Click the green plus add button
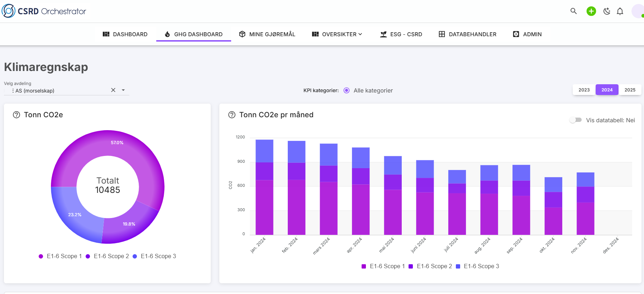644x294 pixels. pyautogui.click(x=591, y=11)
